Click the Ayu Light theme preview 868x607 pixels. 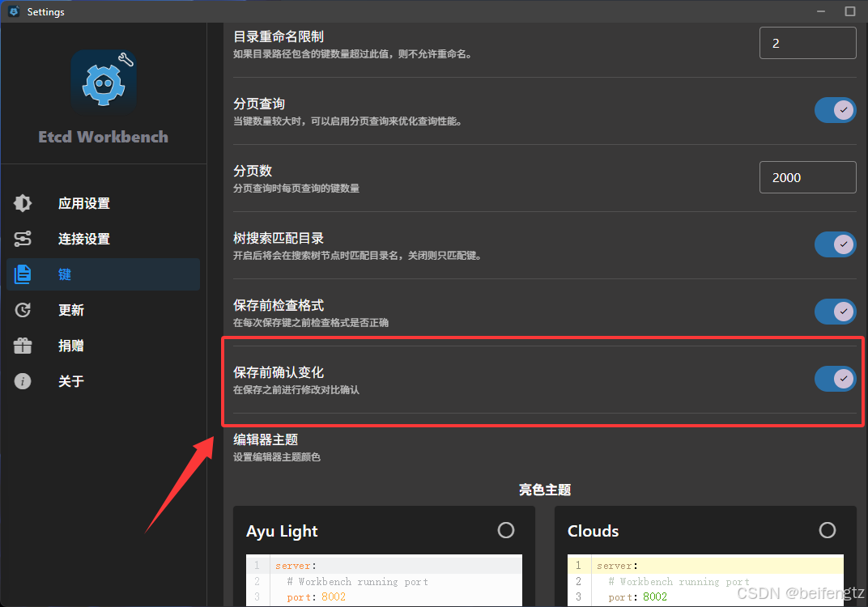coord(384,579)
